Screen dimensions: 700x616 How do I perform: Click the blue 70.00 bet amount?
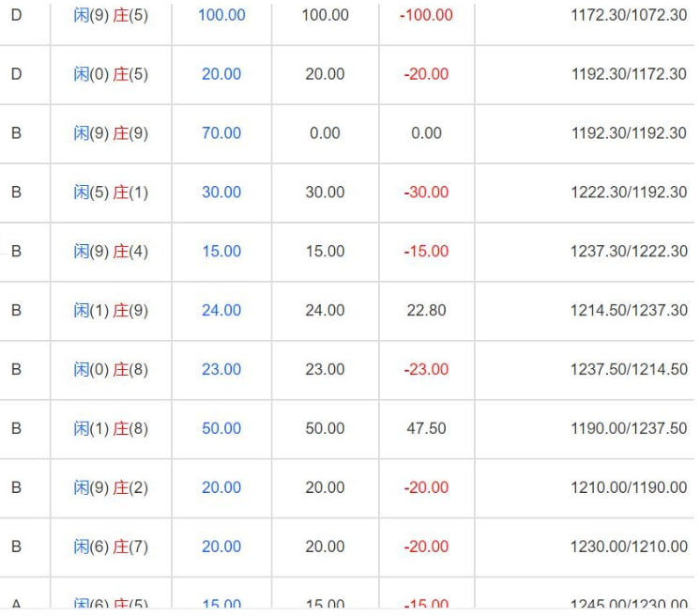(x=221, y=133)
